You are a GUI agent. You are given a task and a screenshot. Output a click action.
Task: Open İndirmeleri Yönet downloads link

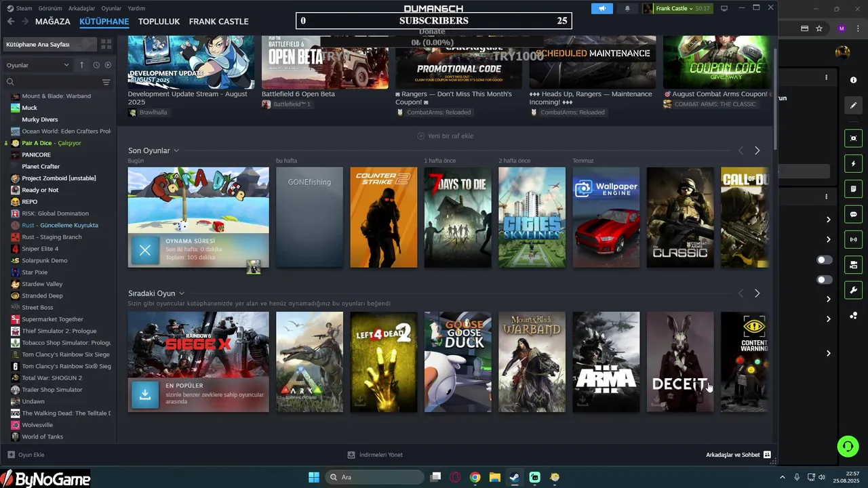point(375,455)
